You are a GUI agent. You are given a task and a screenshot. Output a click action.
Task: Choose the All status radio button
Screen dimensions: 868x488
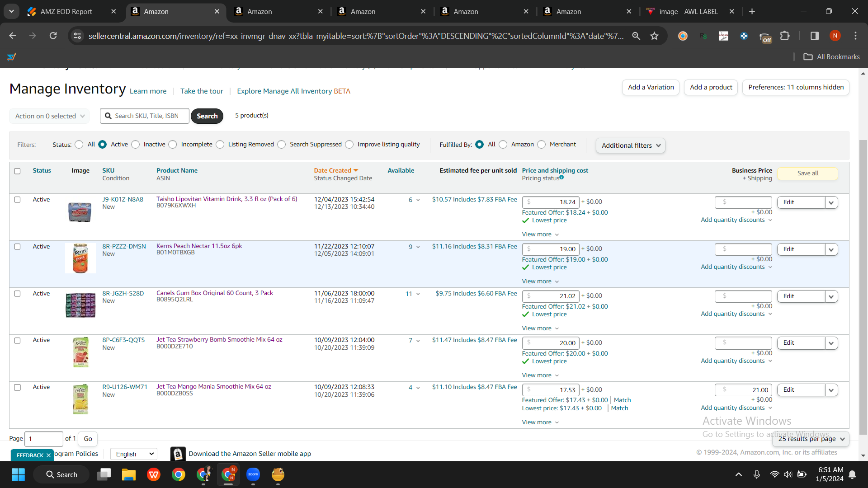coord(79,145)
